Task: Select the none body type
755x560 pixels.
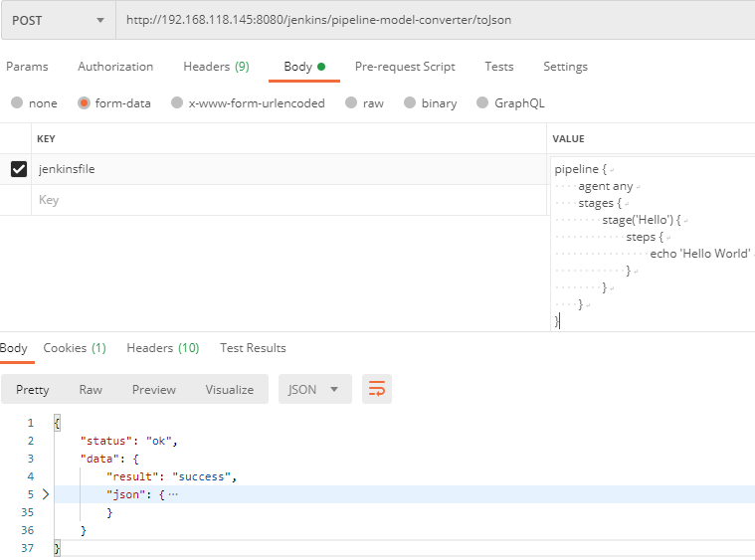Action: tap(17, 102)
